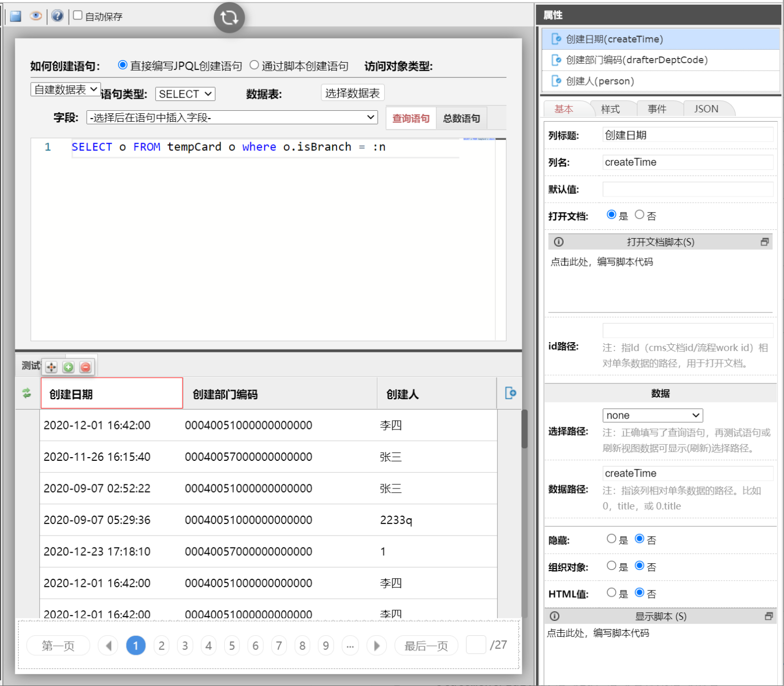Expand the 字段 field selection dropdown
Image resolution: width=784 pixels, height=686 pixels.
point(232,118)
